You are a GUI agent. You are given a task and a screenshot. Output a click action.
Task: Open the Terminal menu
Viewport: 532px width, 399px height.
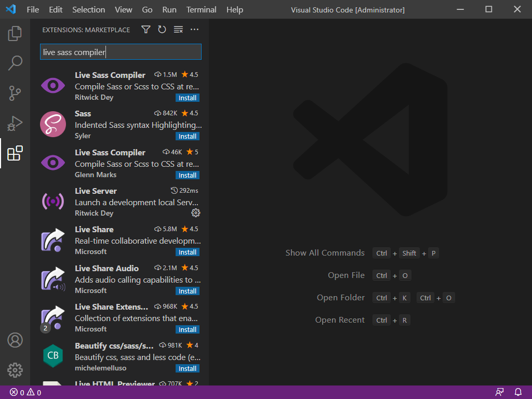(x=201, y=9)
